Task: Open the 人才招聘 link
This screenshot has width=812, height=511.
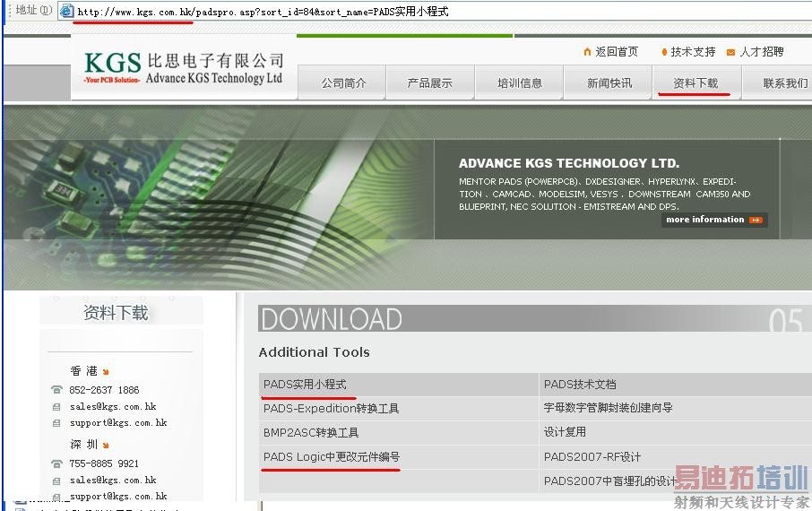Action: coord(761,52)
